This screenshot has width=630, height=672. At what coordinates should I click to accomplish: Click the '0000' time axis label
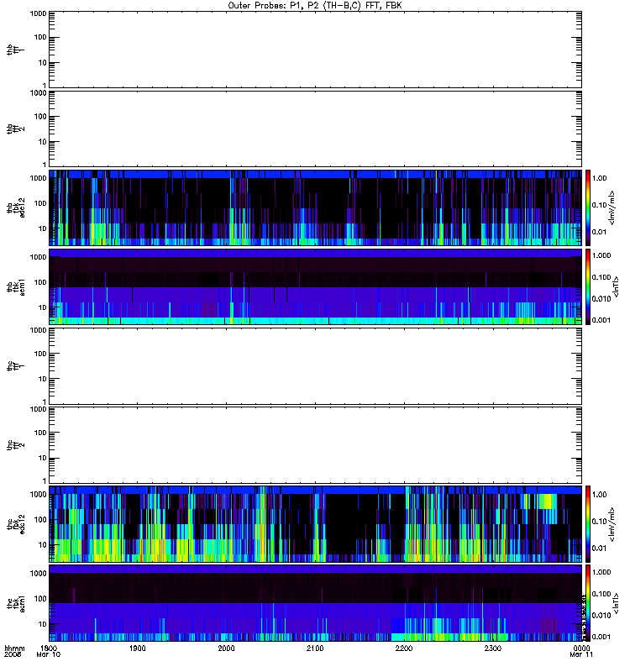[x=581, y=648]
